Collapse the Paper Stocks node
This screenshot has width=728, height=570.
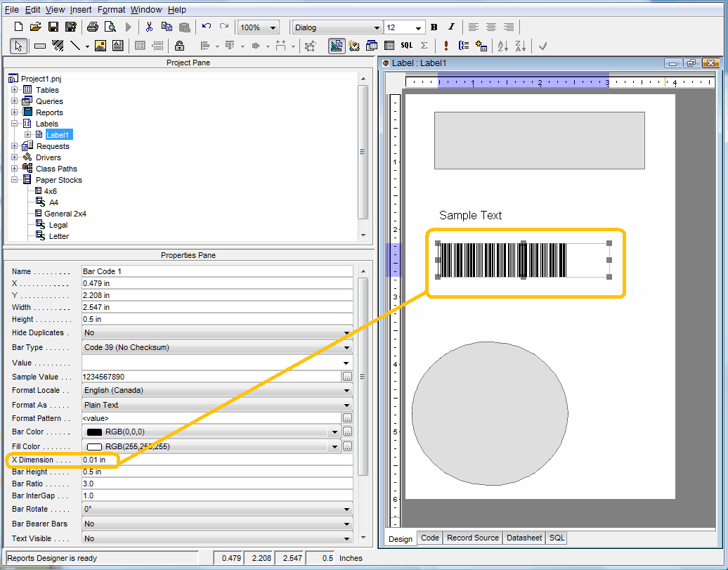pos(14,180)
